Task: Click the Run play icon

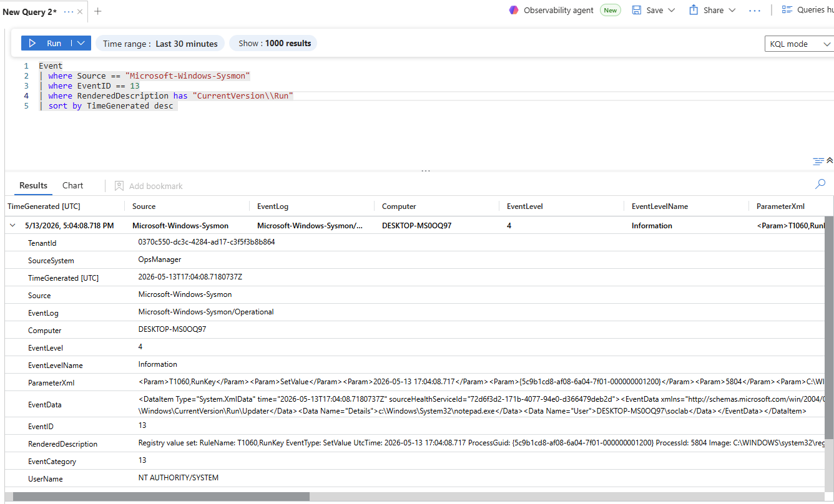Action: [x=32, y=43]
